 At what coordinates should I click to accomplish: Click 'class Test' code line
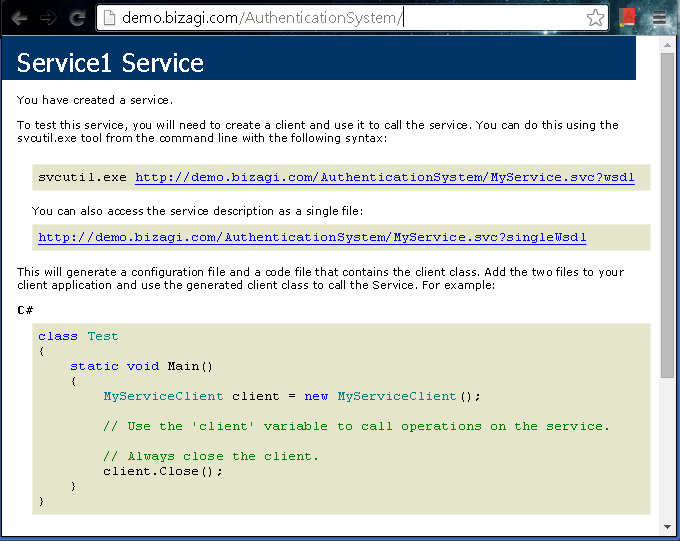click(78, 336)
